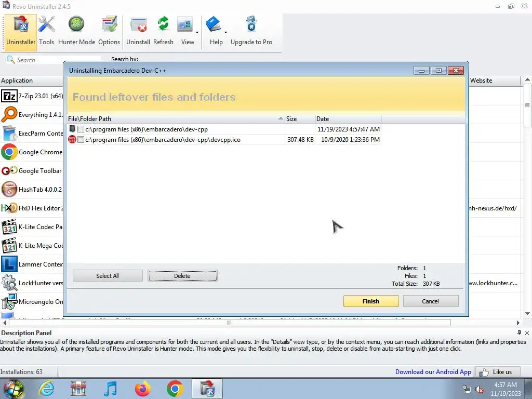
Task: Select Everything 1.4.1 magnifier icon
Action: click(9, 114)
